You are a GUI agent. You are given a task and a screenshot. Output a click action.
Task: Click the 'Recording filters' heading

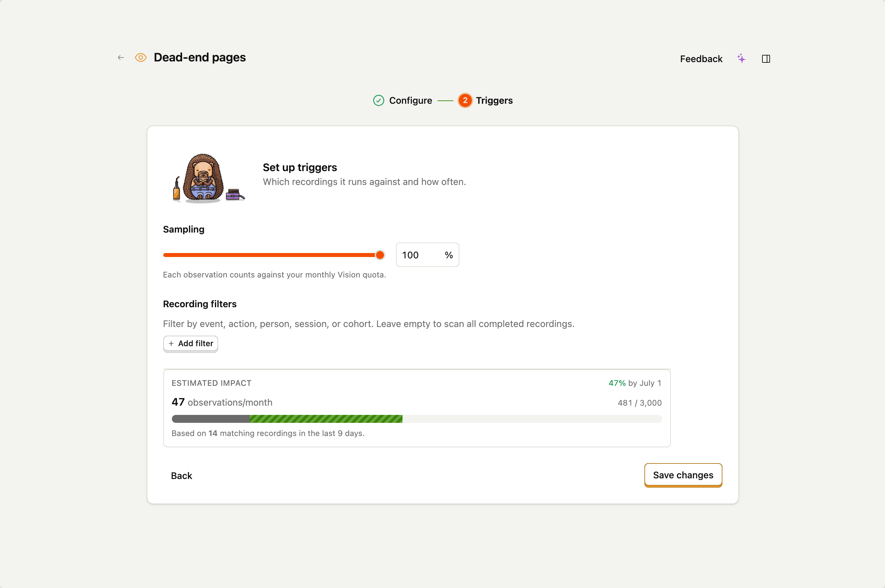click(200, 304)
